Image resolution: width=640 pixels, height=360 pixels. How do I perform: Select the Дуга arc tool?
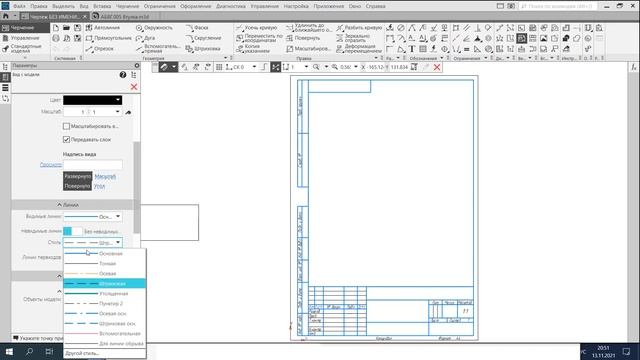pos(145,38)
